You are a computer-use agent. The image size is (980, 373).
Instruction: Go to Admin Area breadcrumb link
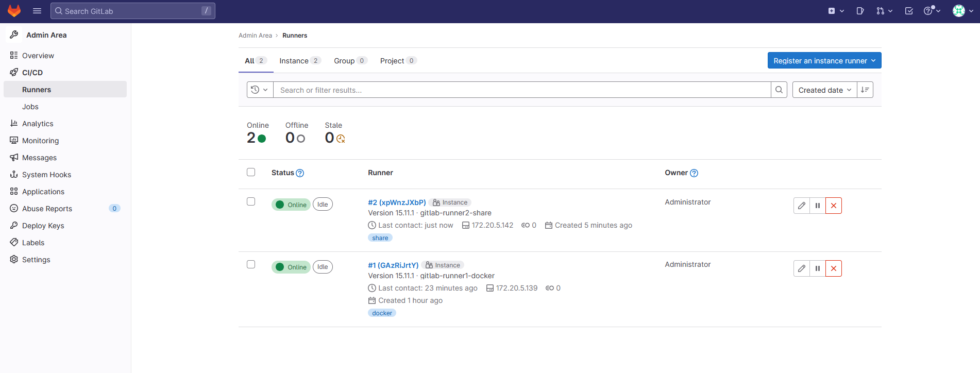pyautogui.click(x=255, y=36)
